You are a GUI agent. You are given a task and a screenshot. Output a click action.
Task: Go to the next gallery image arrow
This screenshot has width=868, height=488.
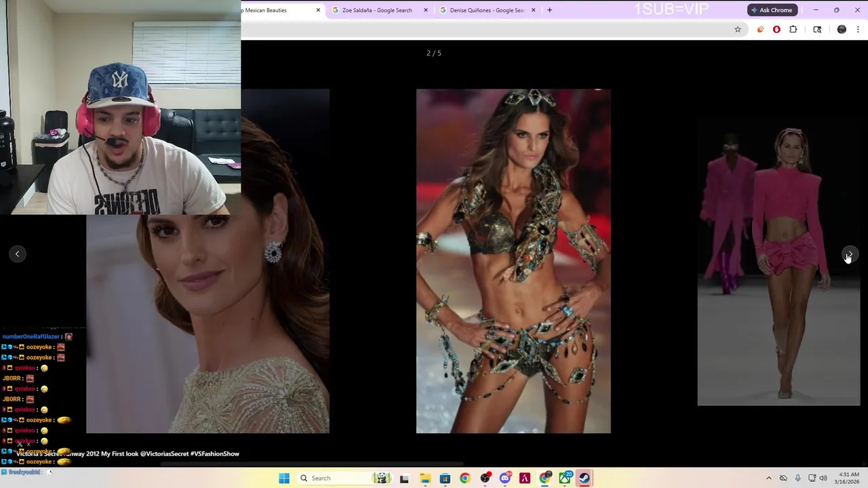click(850, 254)
